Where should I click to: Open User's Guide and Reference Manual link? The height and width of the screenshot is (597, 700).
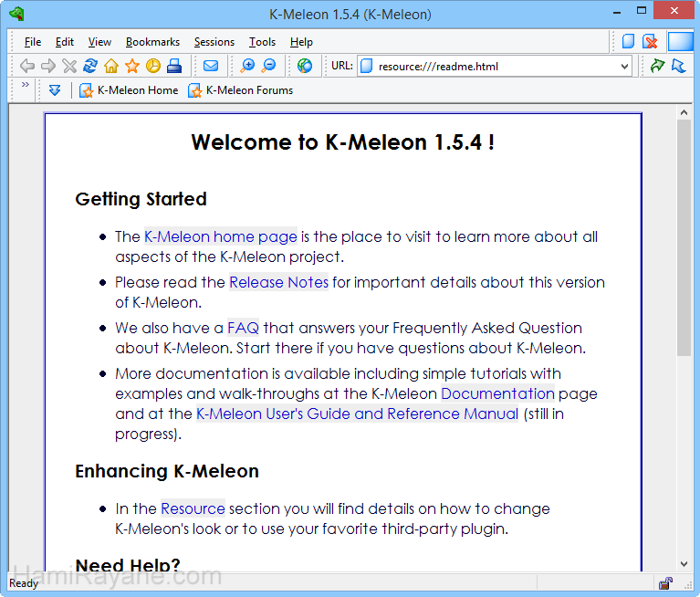(x=357, y=414)
